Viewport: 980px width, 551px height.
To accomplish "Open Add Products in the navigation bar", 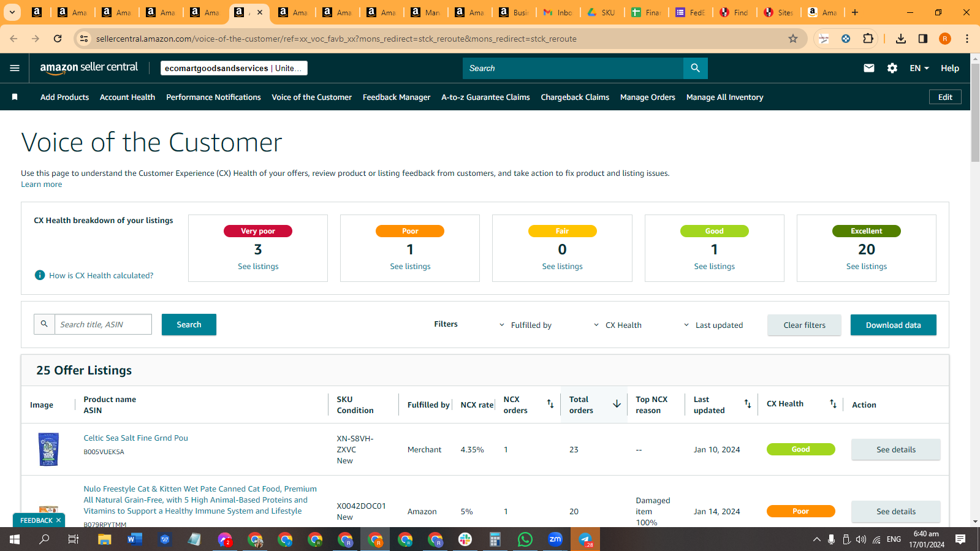I will tap(64, 97).
